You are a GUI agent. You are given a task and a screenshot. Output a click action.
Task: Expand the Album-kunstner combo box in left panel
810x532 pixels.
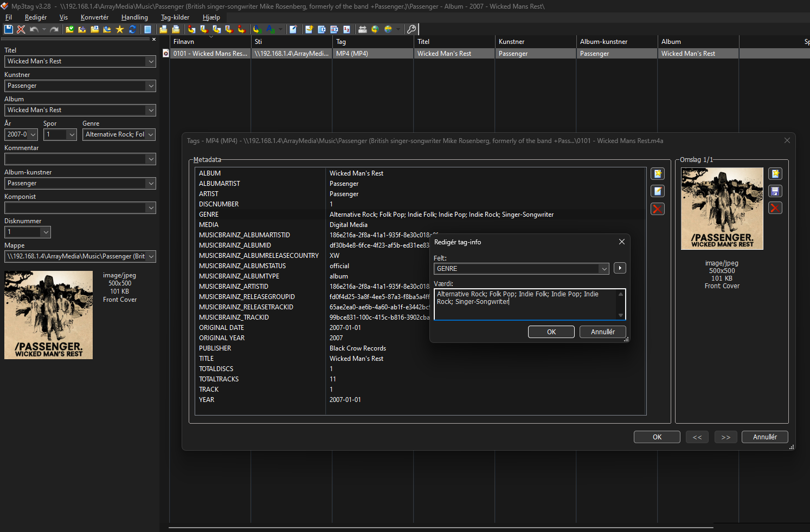tap(150, 183)
